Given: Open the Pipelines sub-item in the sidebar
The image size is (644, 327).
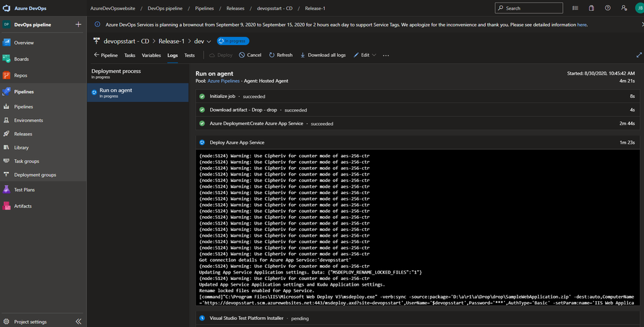Looking at the screenshot, I should click(23, 106).
